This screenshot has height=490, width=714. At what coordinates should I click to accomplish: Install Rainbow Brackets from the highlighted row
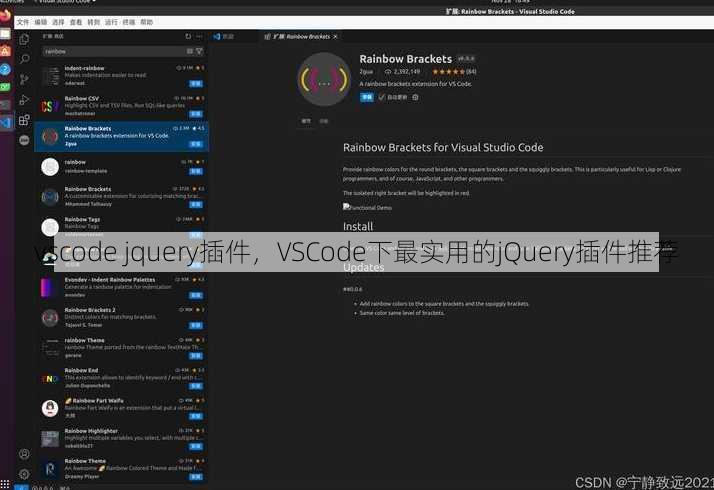[x=196, y=144]
